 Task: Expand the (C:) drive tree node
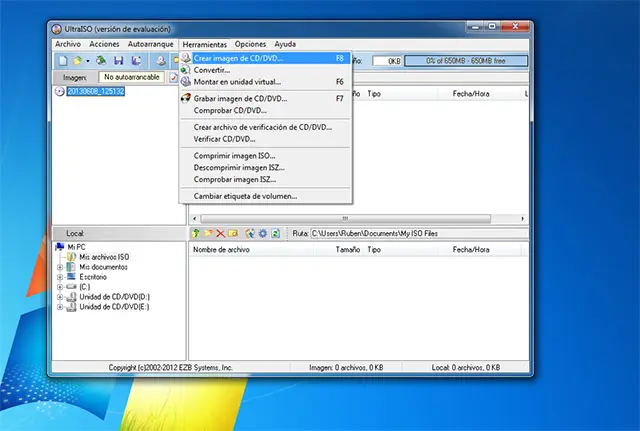point(60,287)
